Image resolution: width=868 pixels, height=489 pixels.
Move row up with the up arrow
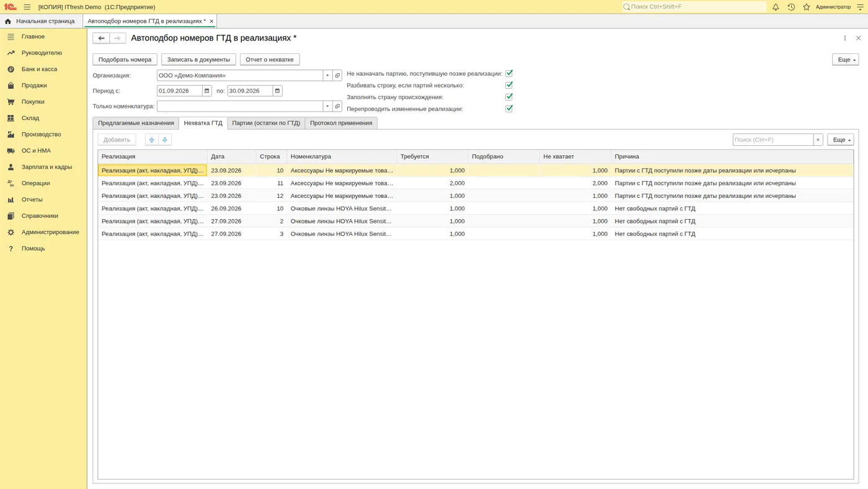(151, 140)
